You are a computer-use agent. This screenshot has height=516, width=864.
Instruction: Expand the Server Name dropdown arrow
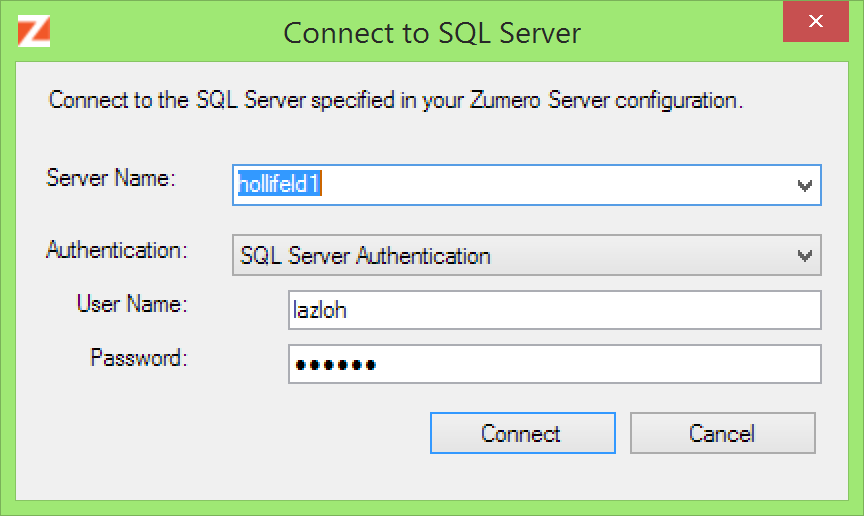coord(804,186)
